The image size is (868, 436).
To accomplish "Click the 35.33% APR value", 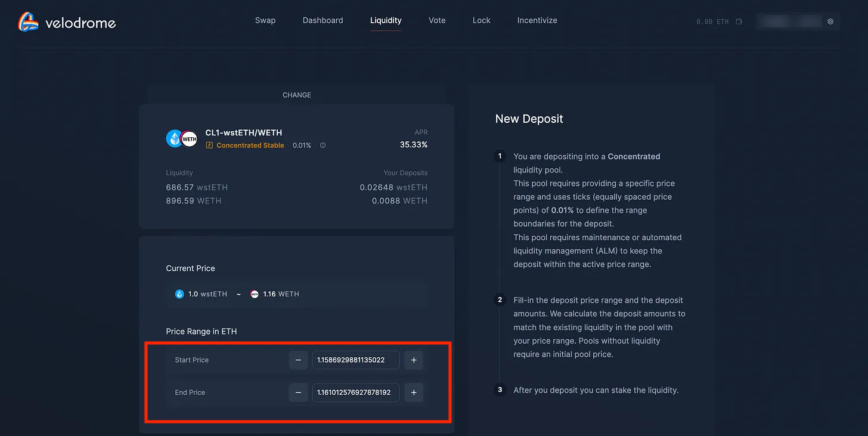I will [414, 144].
